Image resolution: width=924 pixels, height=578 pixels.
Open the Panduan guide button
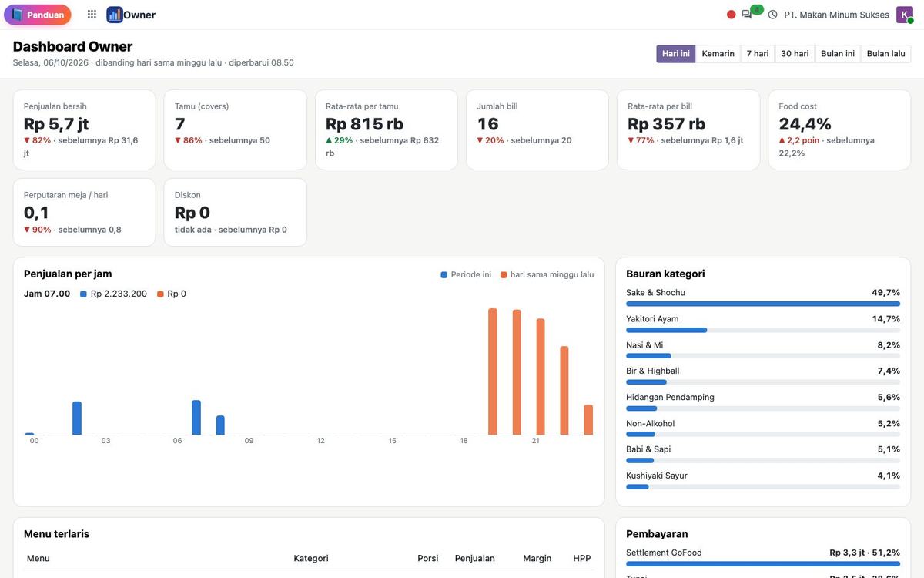click(x=37, y=15)
